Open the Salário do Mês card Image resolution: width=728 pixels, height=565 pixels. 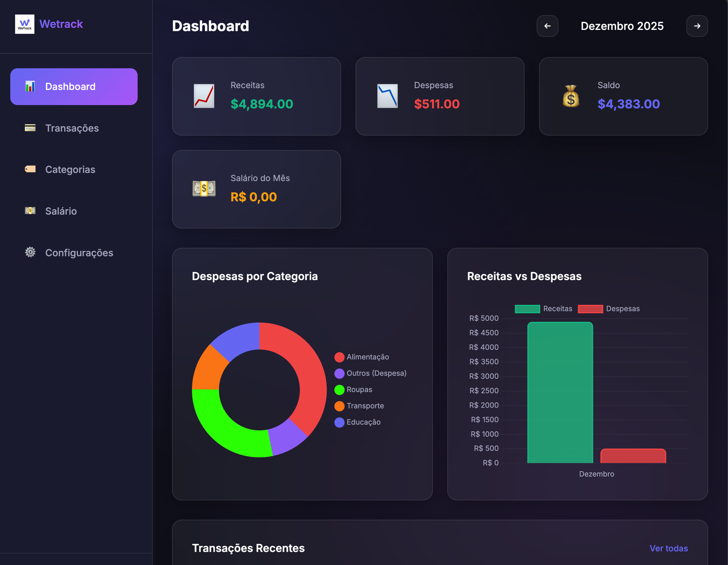click(x=256, y=189)
